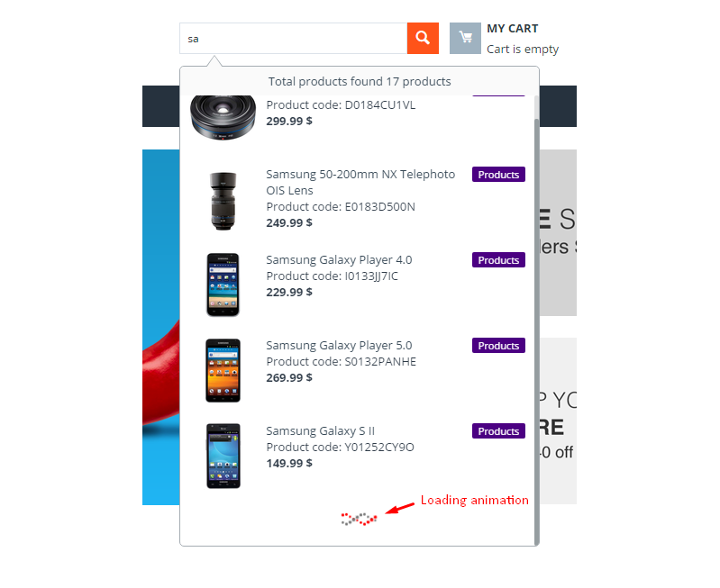Open My Cart label
This screenshot has width=720, height=588.
[x=512, y=29]
